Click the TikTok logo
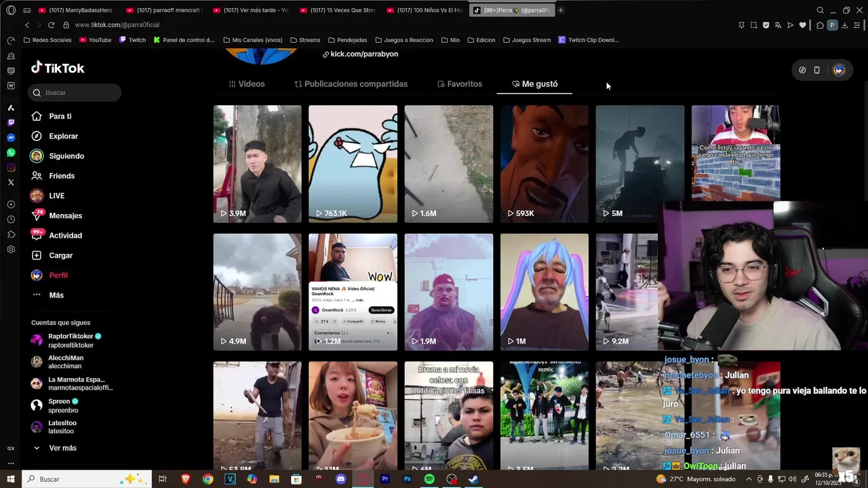 click(58, 68)
